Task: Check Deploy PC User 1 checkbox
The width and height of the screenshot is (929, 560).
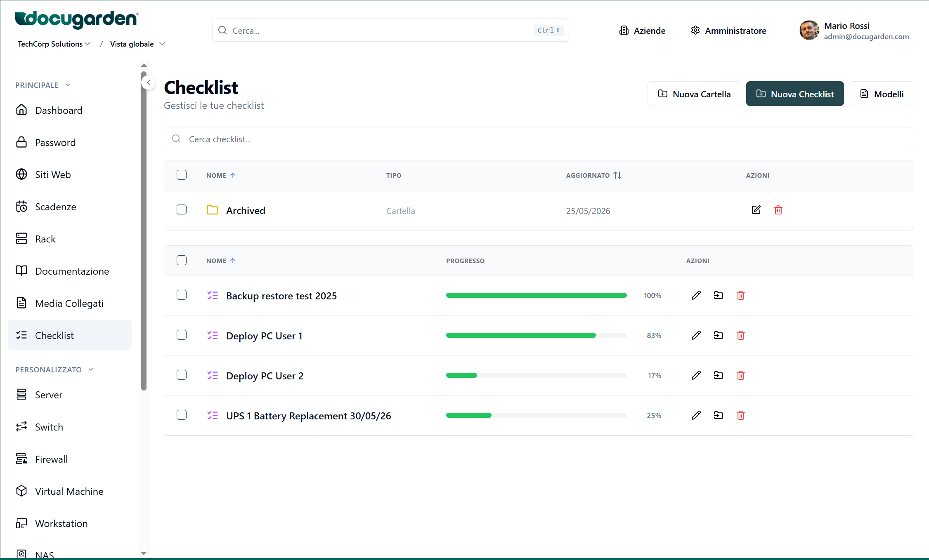Action: tap(182, 335)
